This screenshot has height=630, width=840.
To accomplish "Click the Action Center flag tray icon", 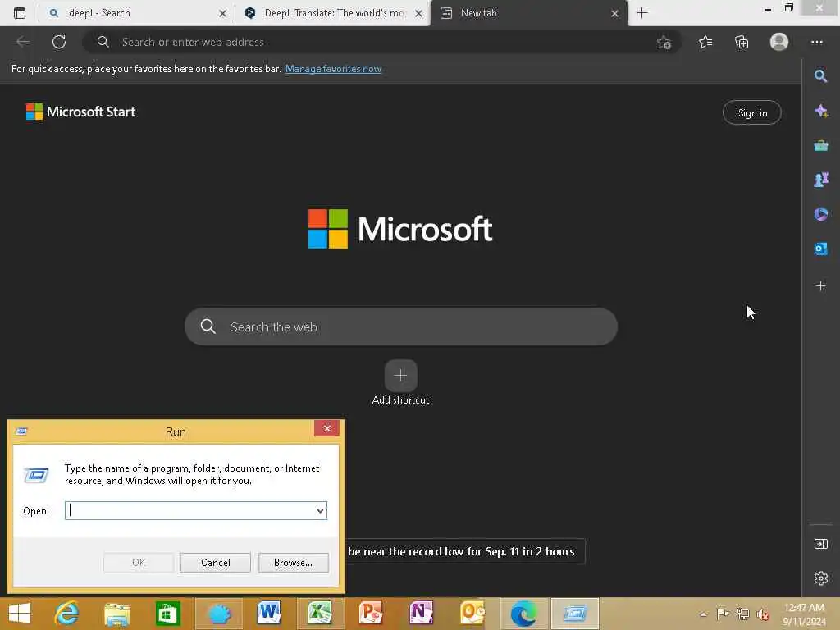I will [723, 614].
